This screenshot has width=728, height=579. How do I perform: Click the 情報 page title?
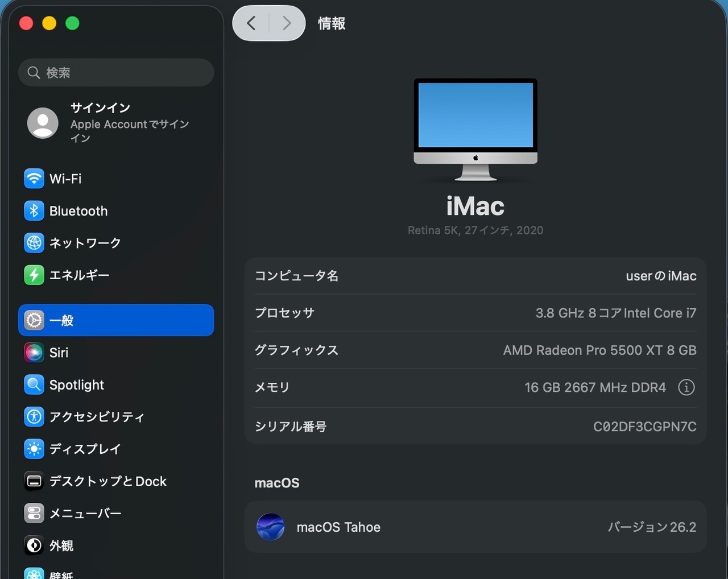(x=332, y=23)
